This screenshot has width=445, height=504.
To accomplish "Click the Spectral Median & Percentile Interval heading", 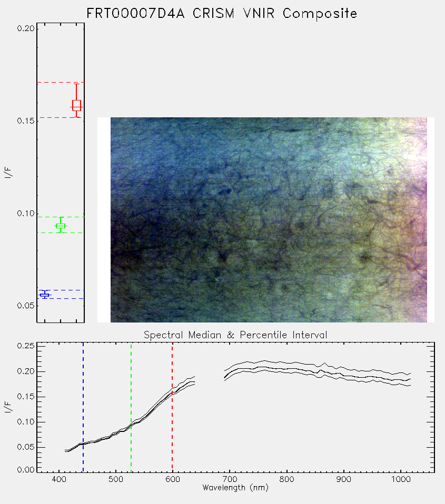I will 235,335.
